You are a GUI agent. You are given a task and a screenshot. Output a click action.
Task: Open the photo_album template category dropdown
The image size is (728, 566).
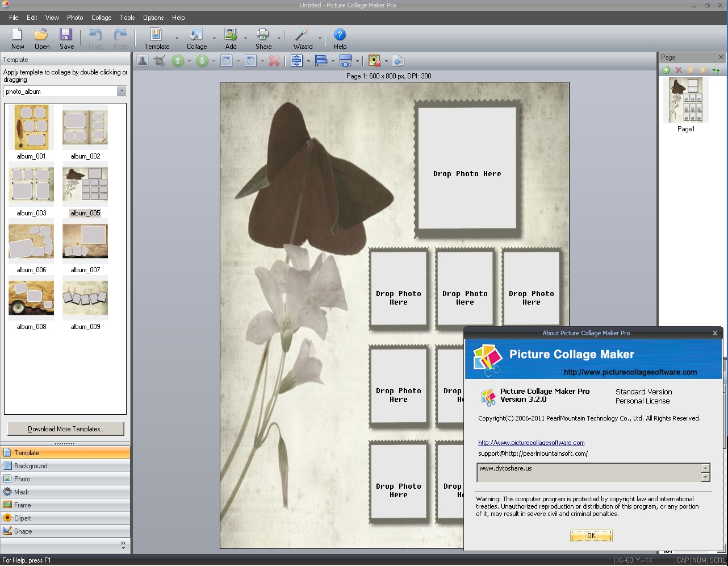(122, 91)
